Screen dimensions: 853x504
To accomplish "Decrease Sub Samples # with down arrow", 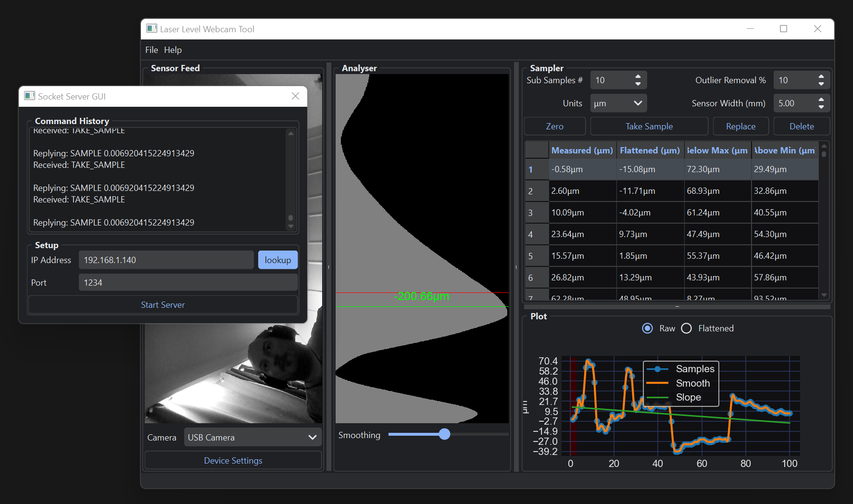I will point(638,84).
